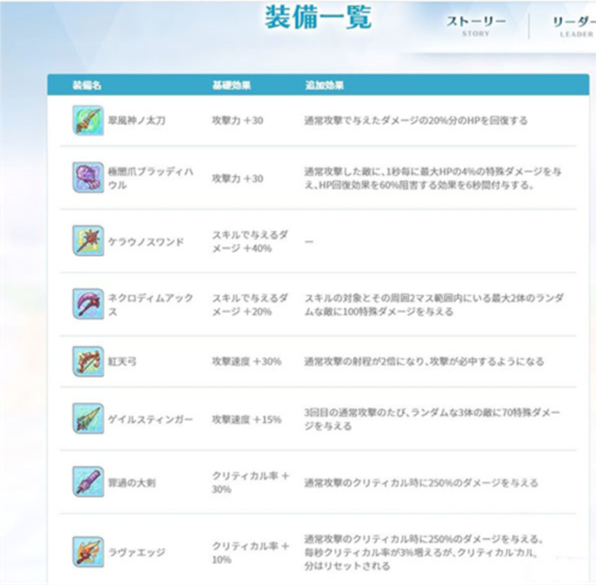This screenshot has height=587, width=596.
Task: Click the ゲイルスティンガー spear icon
Action: click(88, 419)
